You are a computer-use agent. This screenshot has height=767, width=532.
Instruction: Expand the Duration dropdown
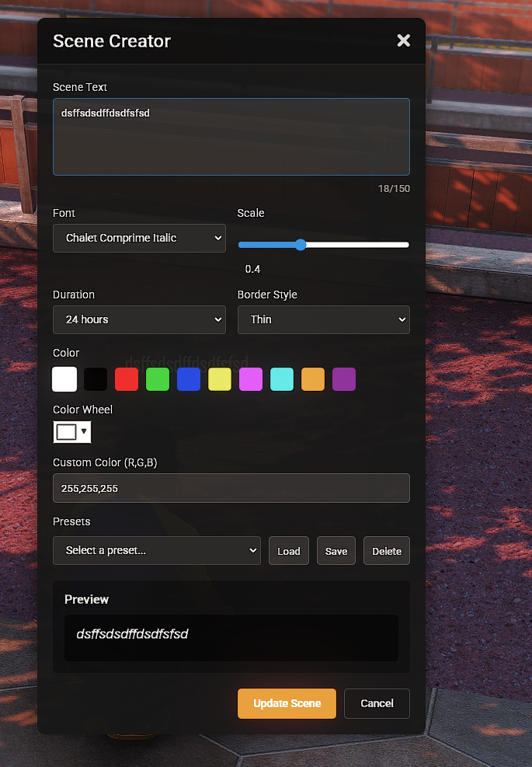pyautogui.click(x=139, y=319)
